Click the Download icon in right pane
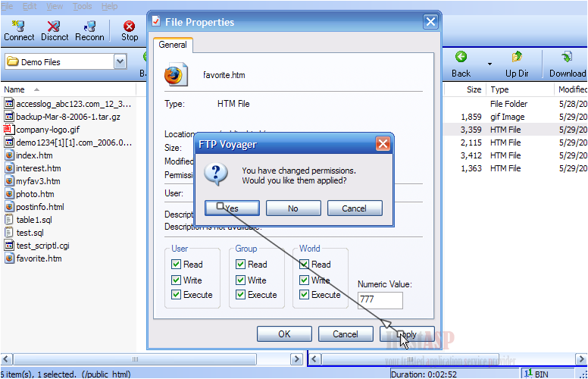The image size is (588, 379). [567, 57]
